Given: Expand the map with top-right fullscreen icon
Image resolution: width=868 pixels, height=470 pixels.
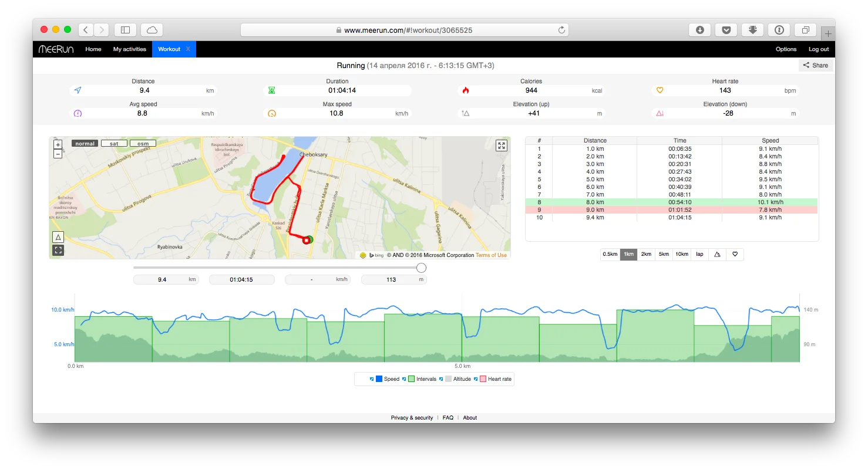Looking at the screenshot, I should 501,146.
